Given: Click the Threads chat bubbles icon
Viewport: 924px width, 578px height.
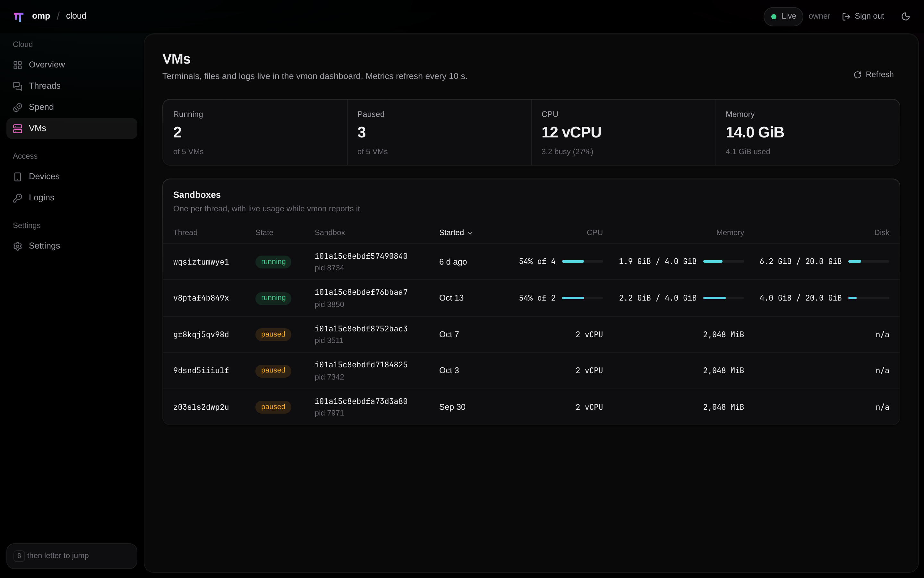Looking at the screenshot, I should tap(18, 86).
